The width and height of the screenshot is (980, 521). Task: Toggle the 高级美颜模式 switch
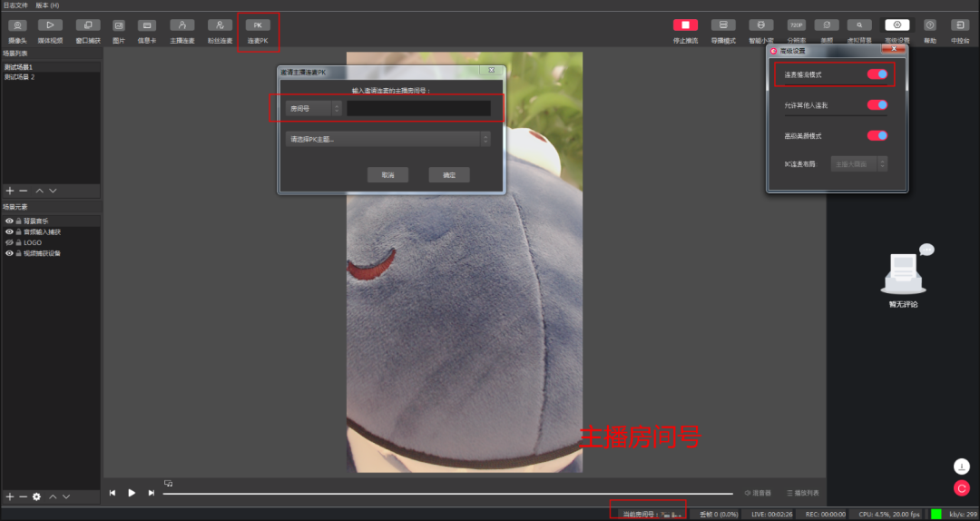tap(877, 136)
